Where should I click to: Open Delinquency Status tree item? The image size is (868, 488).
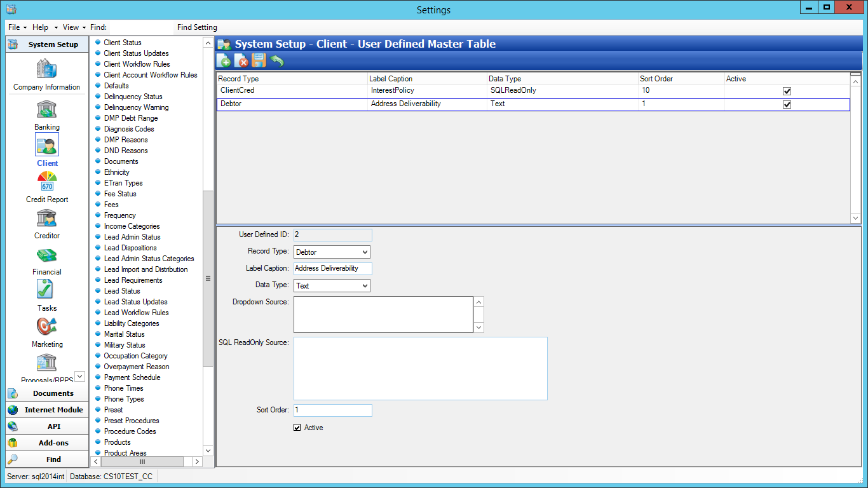tap(133, 97)
